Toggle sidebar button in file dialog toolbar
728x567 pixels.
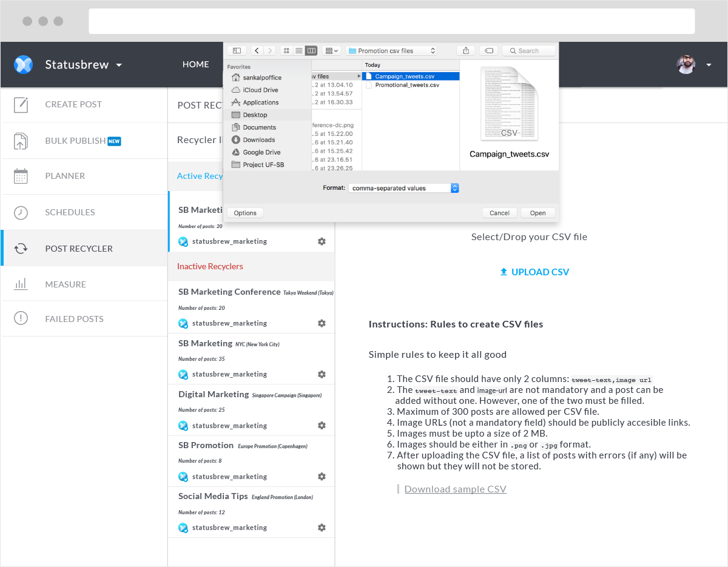[x=237, y=51]
